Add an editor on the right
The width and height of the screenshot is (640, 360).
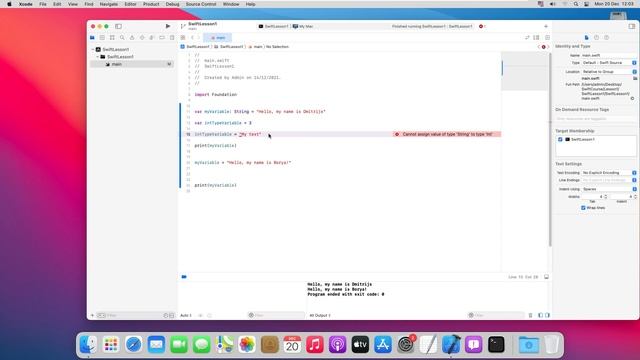(547, 38)
